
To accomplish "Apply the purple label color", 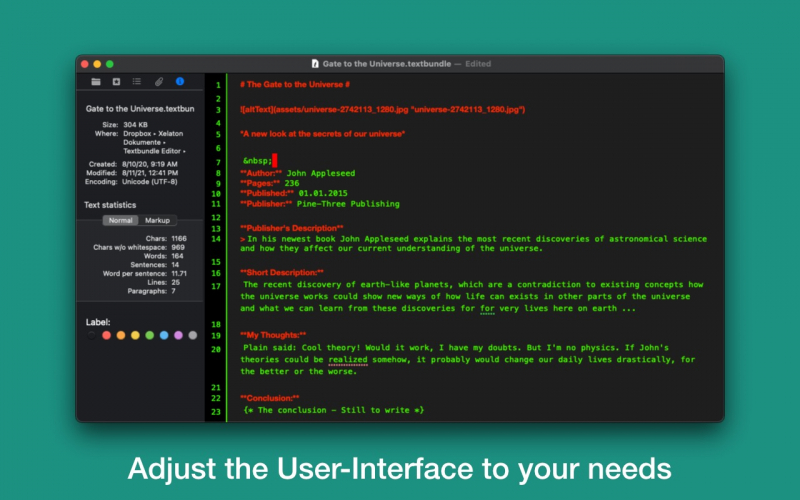I will coord(178,335).
